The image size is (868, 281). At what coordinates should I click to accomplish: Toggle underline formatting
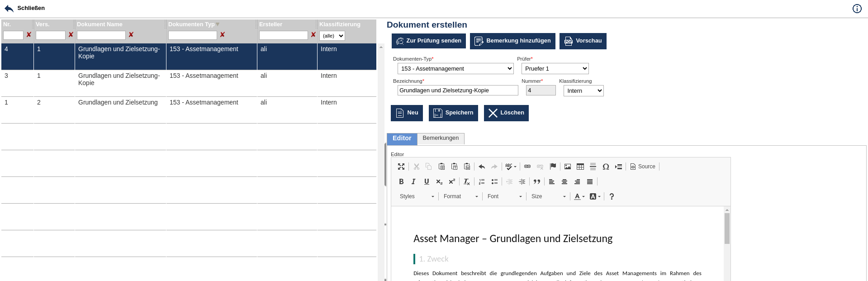[x=427, y=181]
